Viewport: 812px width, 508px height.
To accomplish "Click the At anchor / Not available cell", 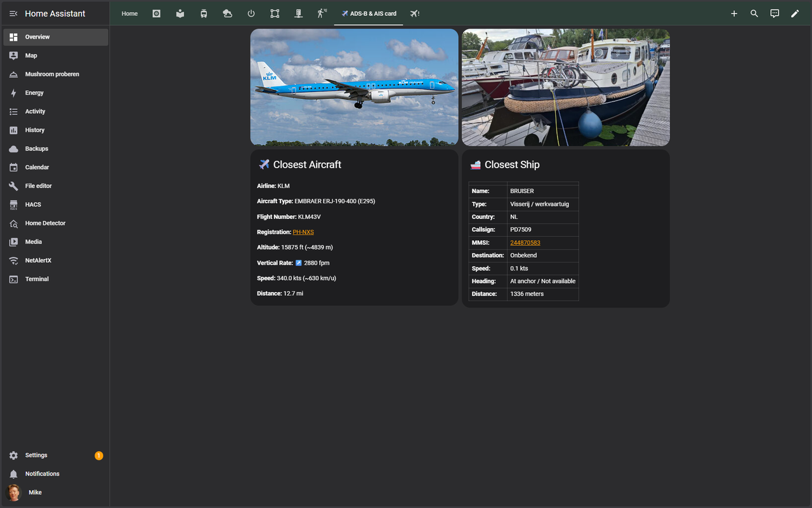I will (542, 281).
